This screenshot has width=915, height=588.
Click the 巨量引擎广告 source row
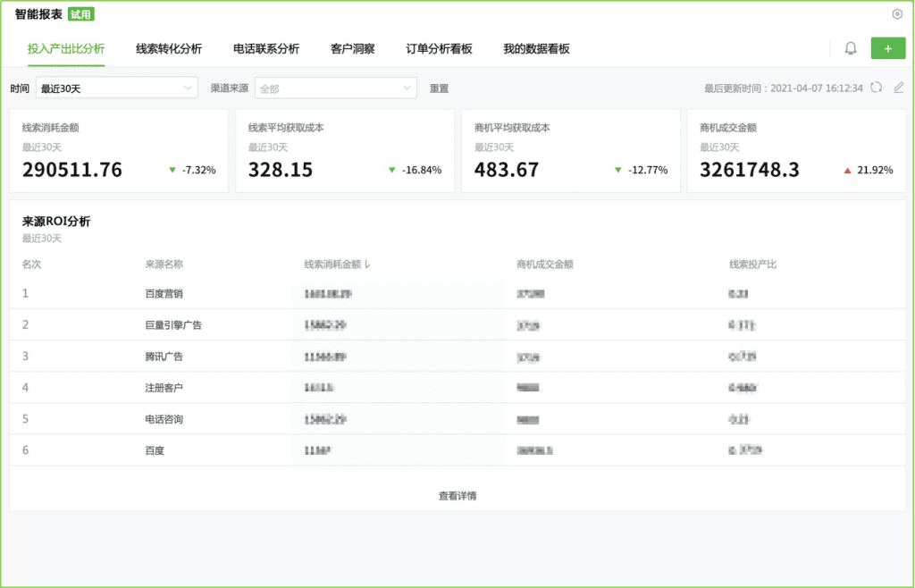173,324
